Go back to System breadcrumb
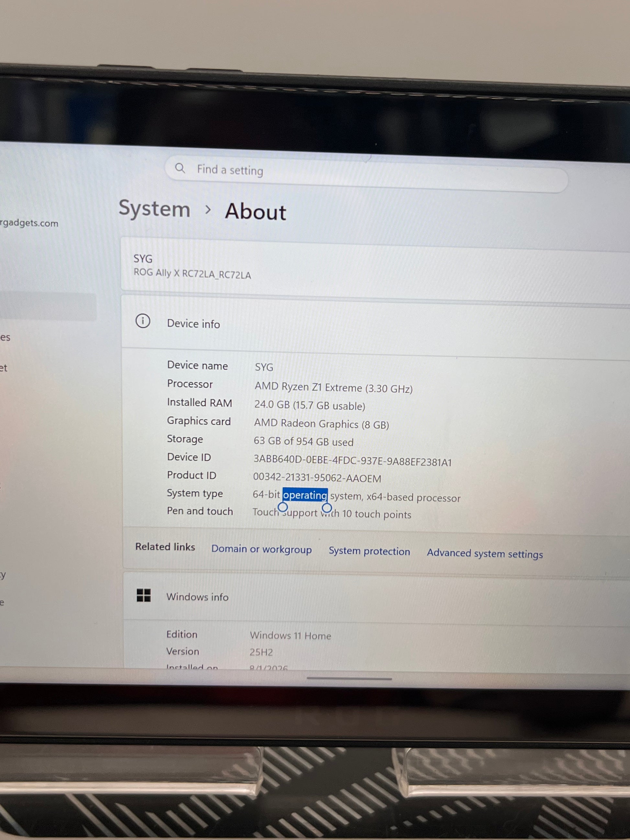Image resolution: width=630 pixels, height=840 pixels. tap(154, 209)
